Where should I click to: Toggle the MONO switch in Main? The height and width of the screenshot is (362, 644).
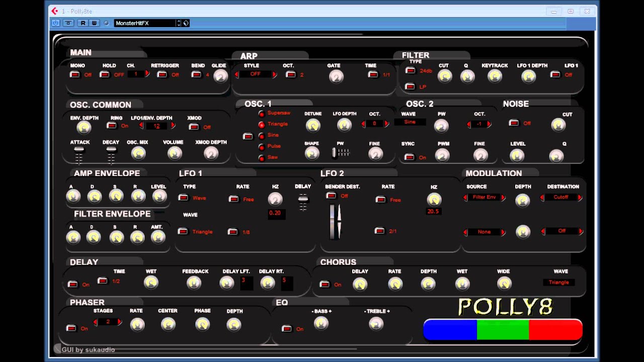point(75,75)
